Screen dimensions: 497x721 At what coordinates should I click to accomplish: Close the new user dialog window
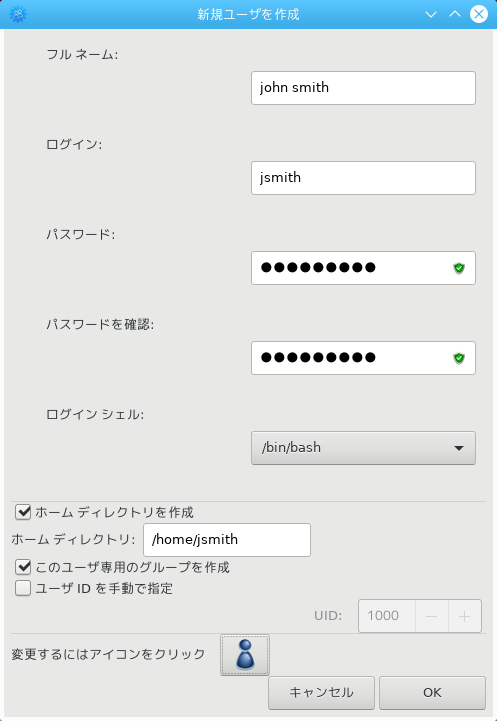coord(479,14)
